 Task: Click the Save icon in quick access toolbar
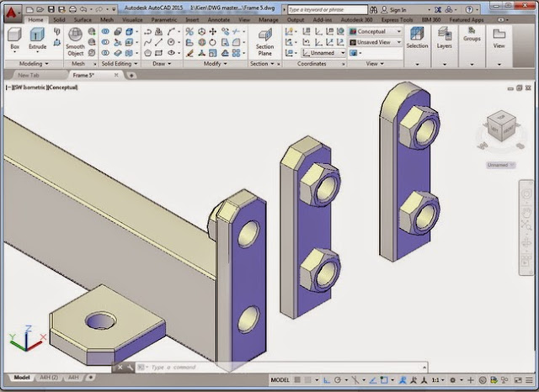(x=51, y=9)
